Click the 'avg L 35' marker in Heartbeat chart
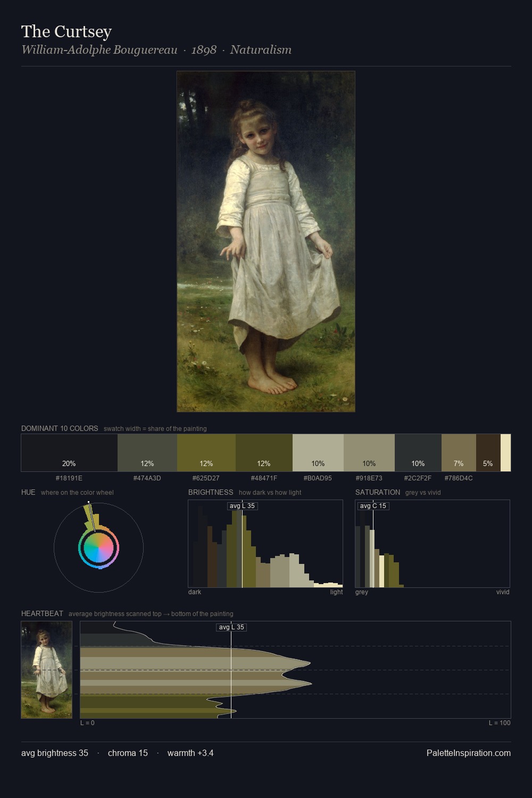 (231, 627)
